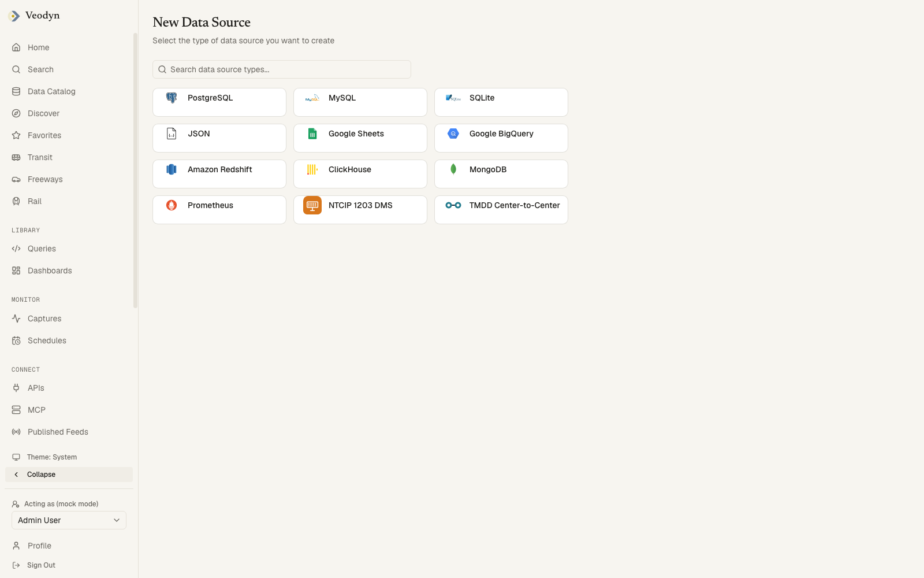Click the Rail train icon
Screen dimensions: 924x578
pos(16,201)
